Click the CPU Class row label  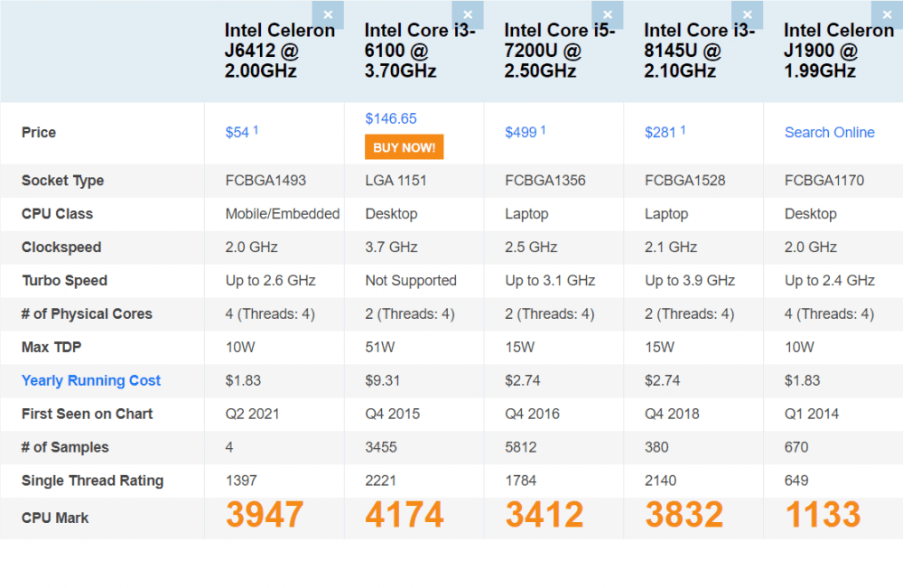[x=57, y=214]
